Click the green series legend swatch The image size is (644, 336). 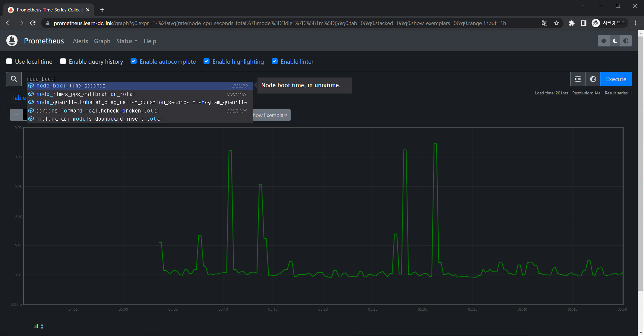pos(36,326)
